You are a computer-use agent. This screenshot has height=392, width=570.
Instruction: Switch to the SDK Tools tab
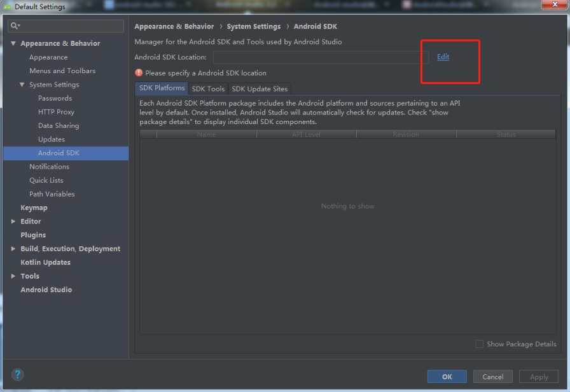pyautogui.click(x=208, y=88)
